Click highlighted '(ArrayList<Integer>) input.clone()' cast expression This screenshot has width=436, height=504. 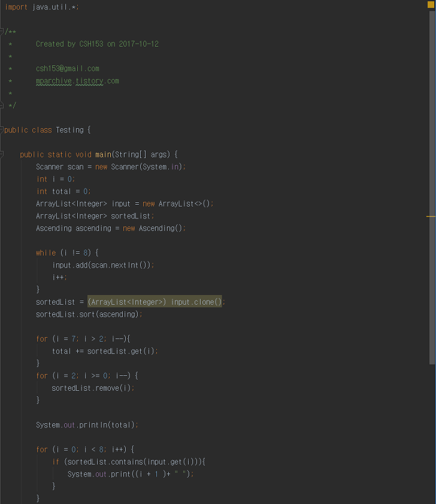[154, 302]
